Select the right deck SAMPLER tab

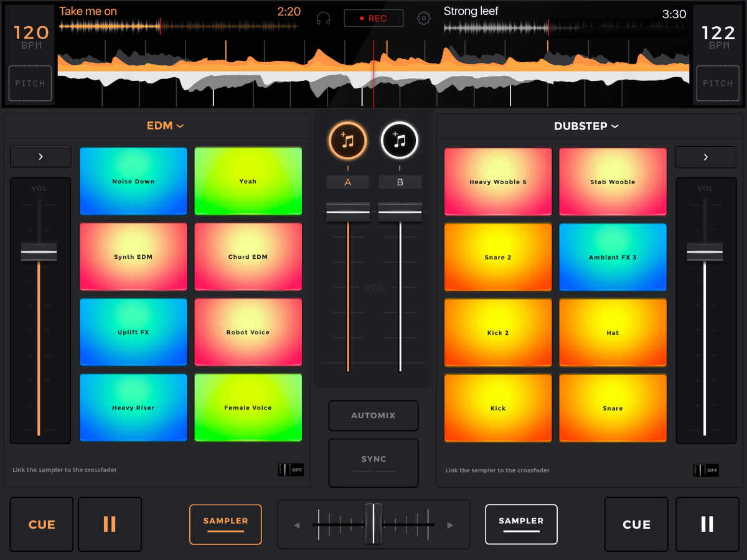click(x=521, y=524)
